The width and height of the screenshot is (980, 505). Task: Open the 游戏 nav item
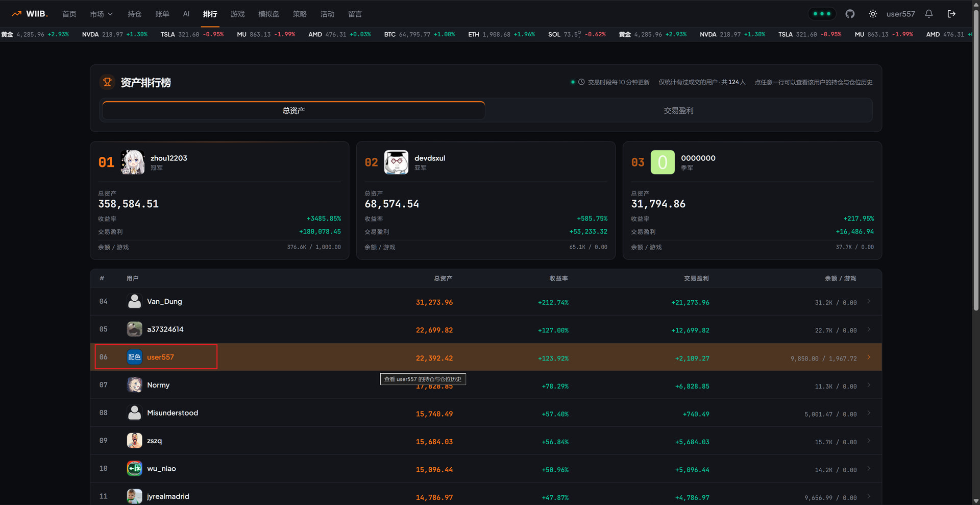[238, 14]
